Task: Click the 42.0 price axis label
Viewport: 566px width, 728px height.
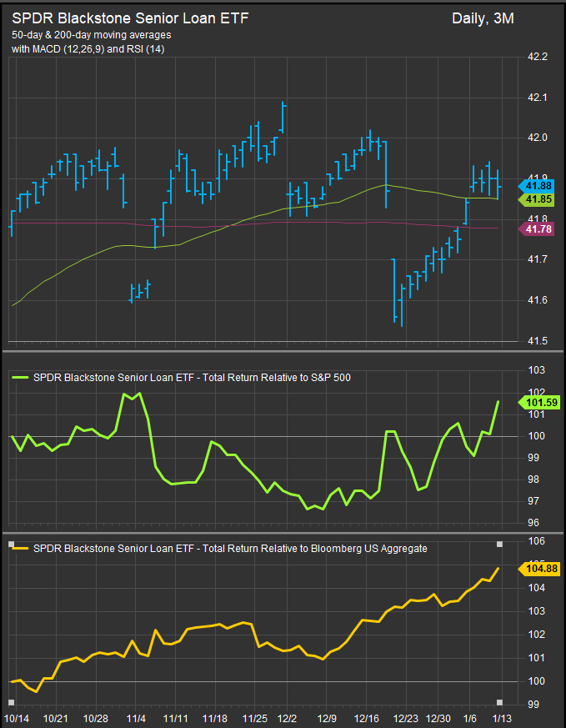Action: (x=538, y=138)
